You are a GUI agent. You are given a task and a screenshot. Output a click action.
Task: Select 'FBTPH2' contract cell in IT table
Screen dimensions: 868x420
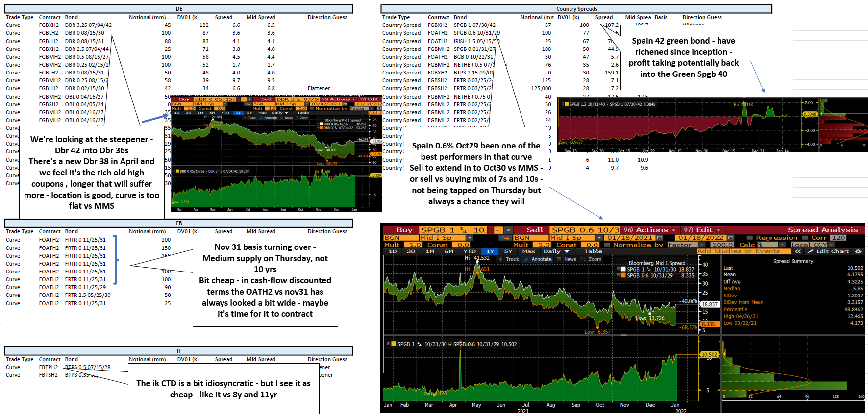tap(49, 368)
